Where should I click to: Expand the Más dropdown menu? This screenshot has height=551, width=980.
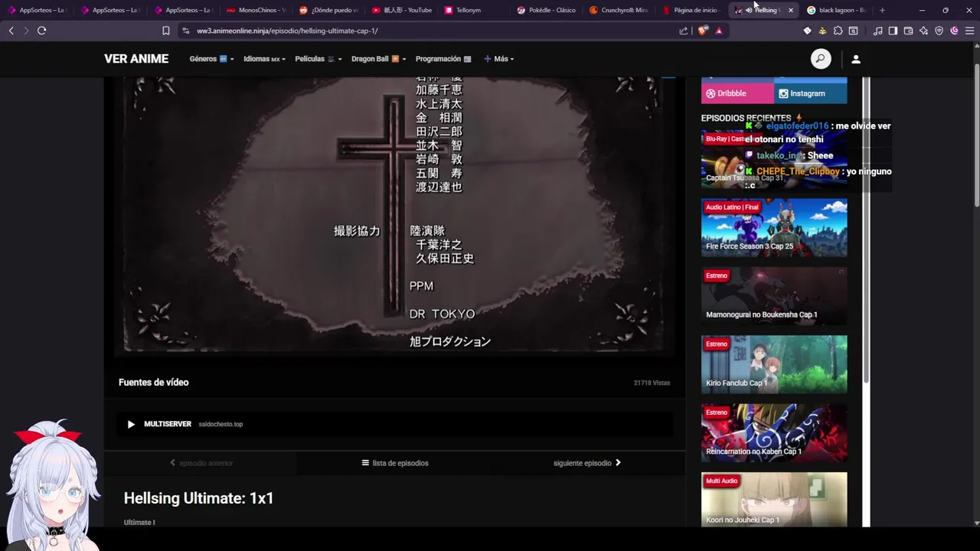[498, 59]
